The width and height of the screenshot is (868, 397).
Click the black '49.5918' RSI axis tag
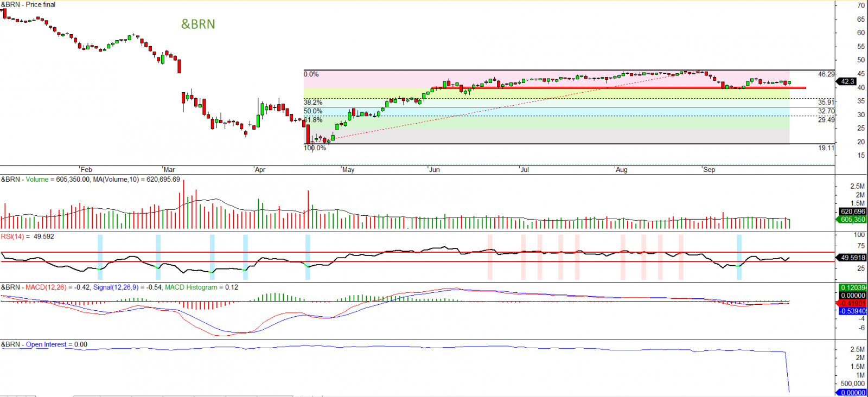pyautogui.click(x=853, y=258)
